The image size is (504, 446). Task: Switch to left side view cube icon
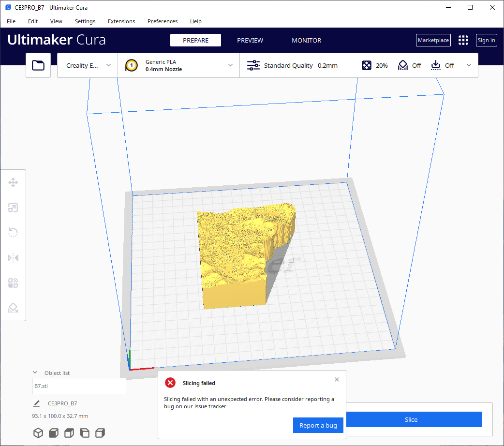coord(85,433)
